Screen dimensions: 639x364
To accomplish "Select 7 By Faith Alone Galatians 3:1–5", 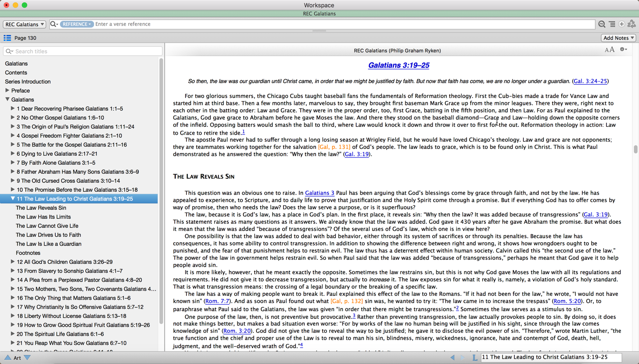I will tap(56, 163).
